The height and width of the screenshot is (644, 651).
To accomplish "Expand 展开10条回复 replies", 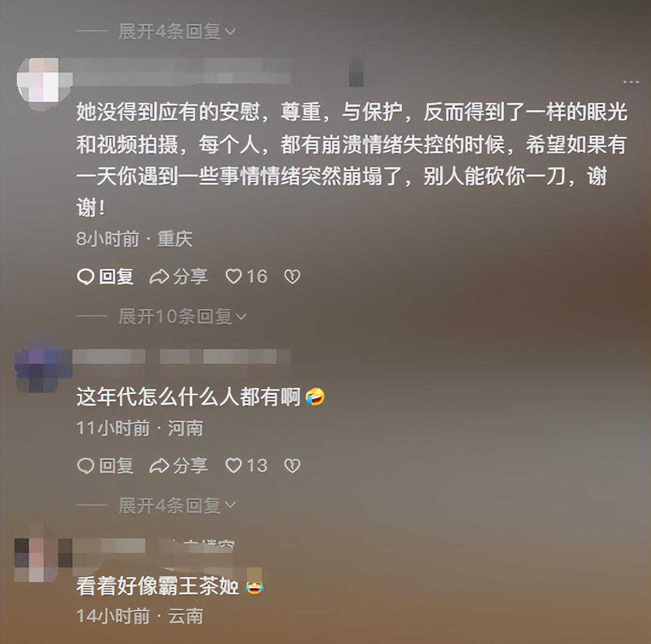I will click(x=182, y=317).
